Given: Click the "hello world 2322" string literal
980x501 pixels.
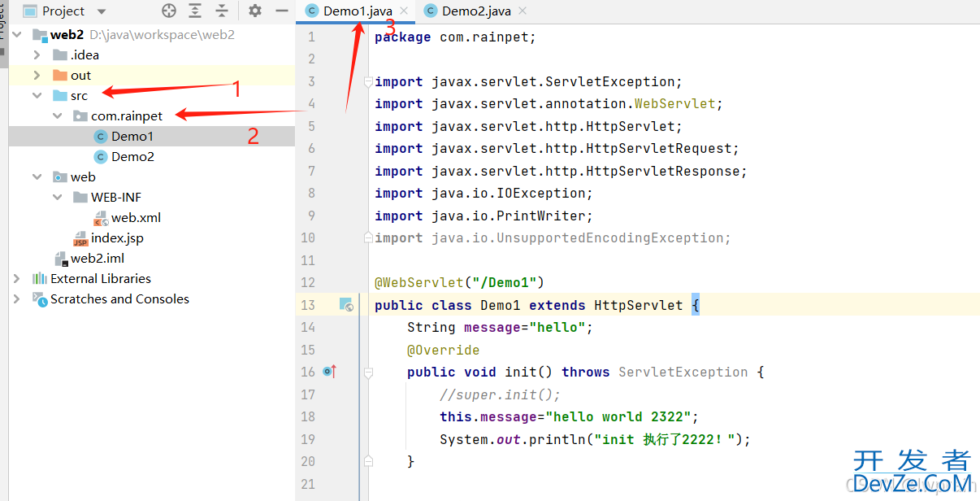Looking at the screenshot, I should (618, 417).
